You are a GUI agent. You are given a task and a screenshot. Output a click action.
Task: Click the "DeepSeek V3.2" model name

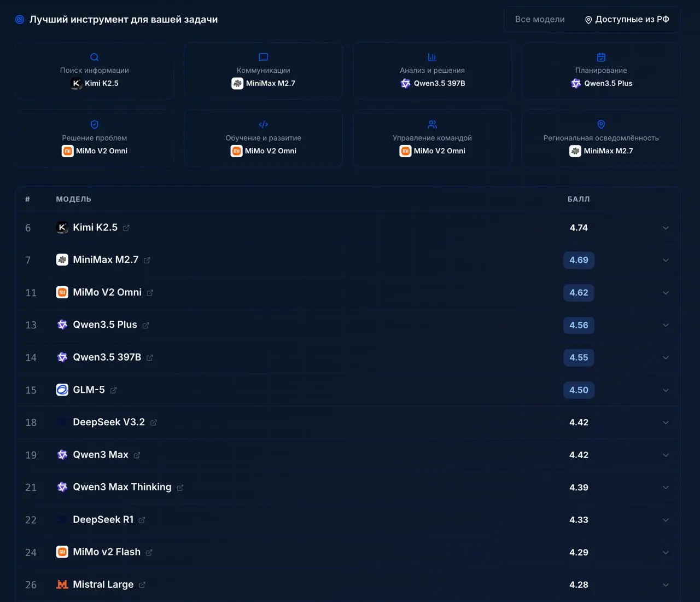coord(109,422)
